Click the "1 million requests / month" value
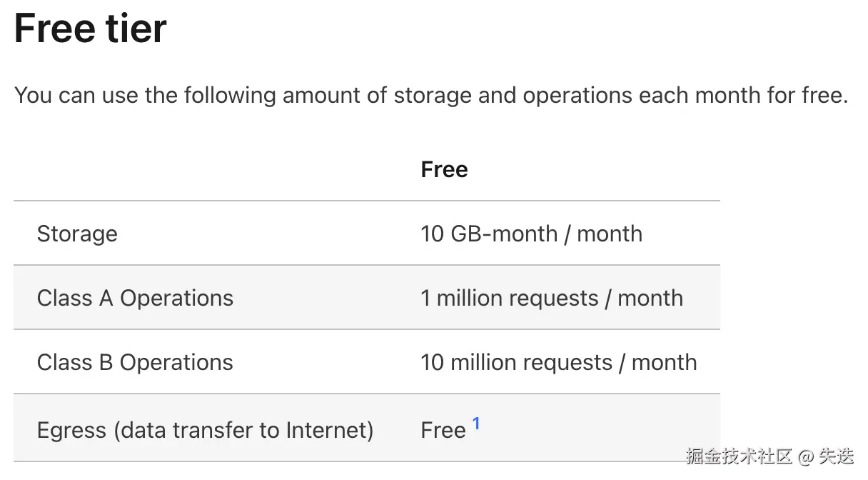 coord(551,298)
